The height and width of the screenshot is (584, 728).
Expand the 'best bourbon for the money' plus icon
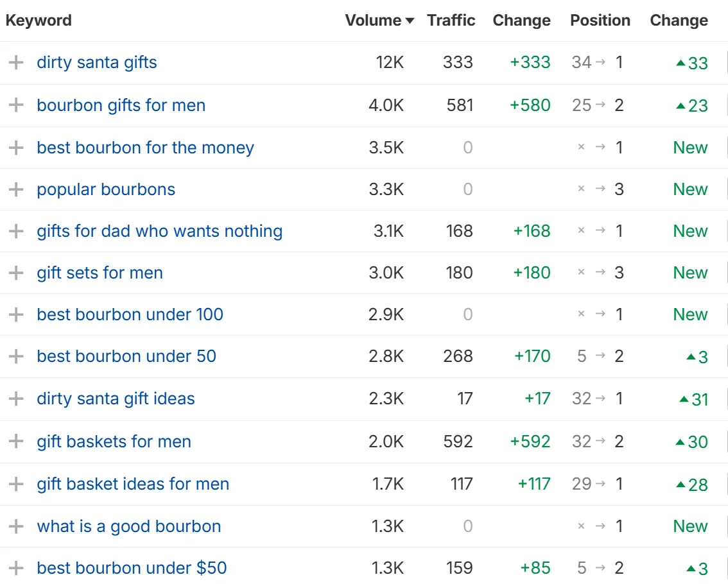coord(16,148)
